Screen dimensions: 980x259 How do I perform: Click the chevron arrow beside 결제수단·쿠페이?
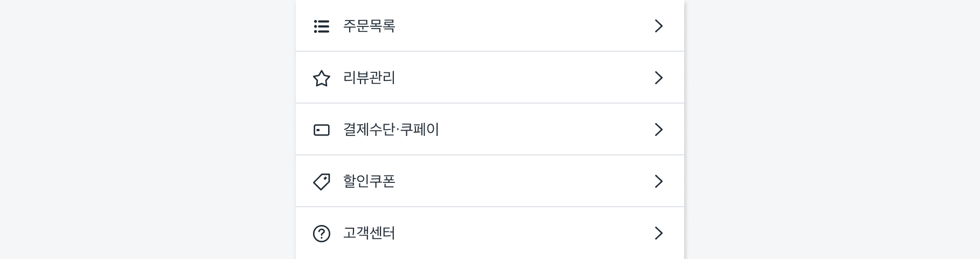(658, 129)
